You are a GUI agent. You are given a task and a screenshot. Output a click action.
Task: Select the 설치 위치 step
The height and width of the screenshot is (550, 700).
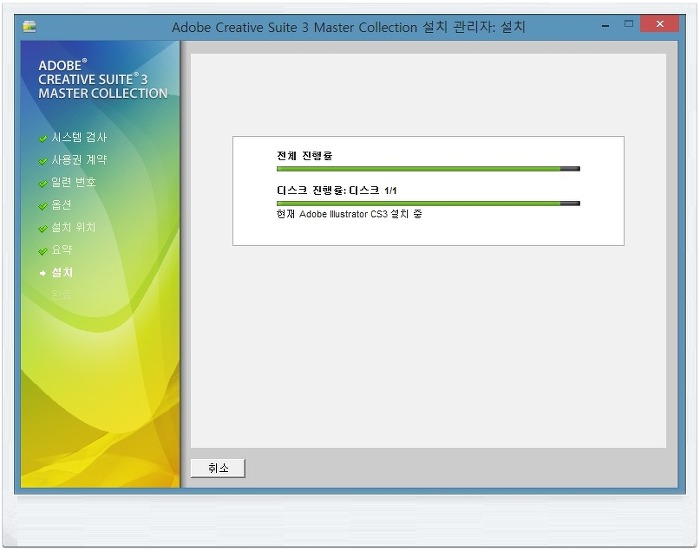(73, 227)
